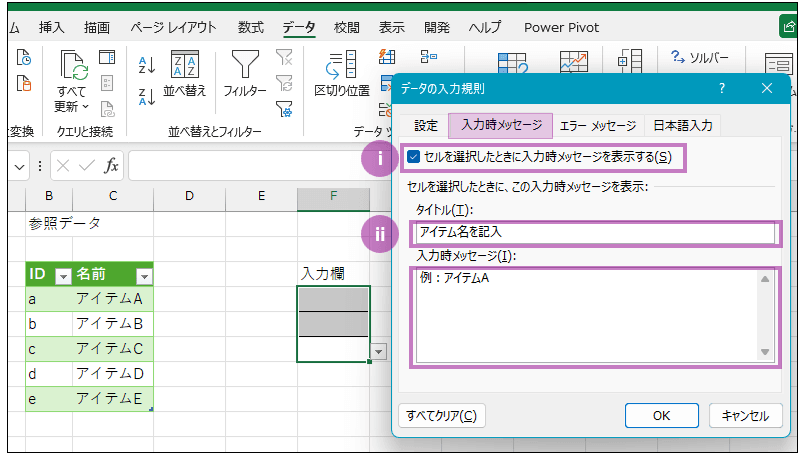Click the Edit Links icon in Queries group
The width and height of the screenshot is (798, 454).
pos(107,108)
